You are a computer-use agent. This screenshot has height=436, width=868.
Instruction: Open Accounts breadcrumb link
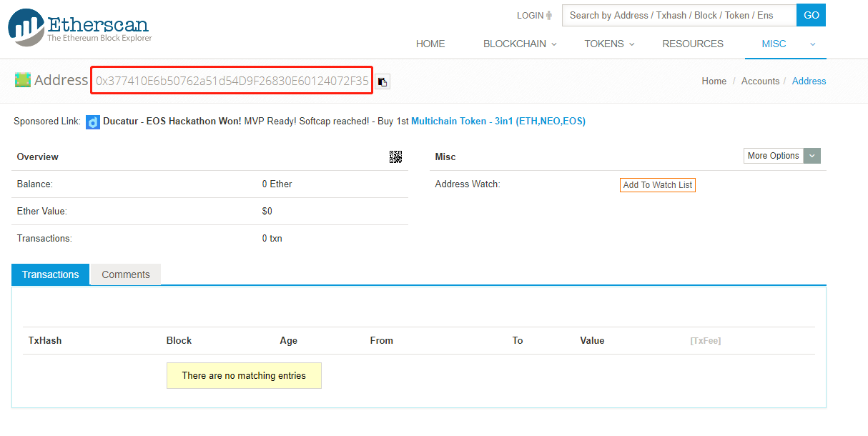[760, 81]
